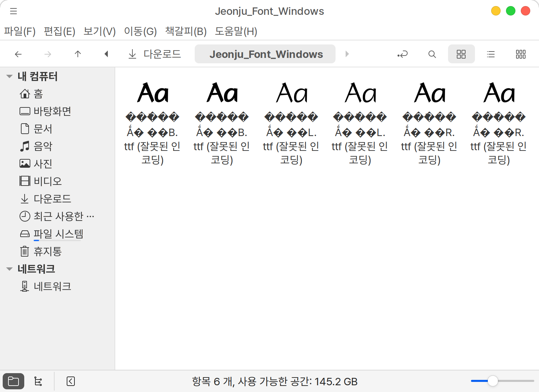Show tree view in sidebar
Viewport: 539px width, 392px height.
pyautogui.click(x=38, y=381)
